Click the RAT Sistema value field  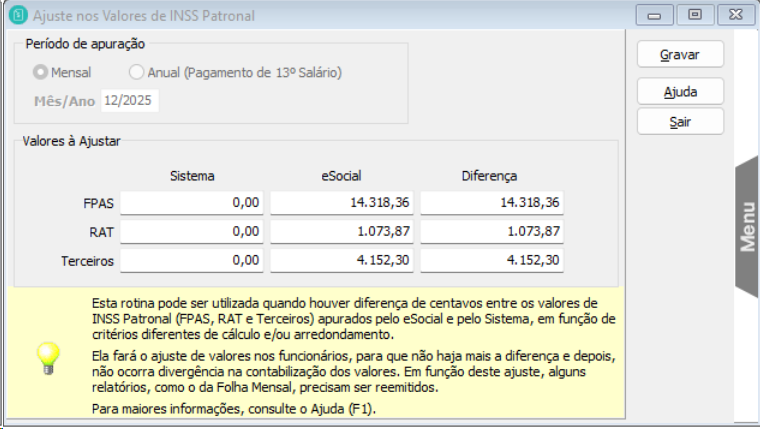pyautogui.click(x=192, y=232)
